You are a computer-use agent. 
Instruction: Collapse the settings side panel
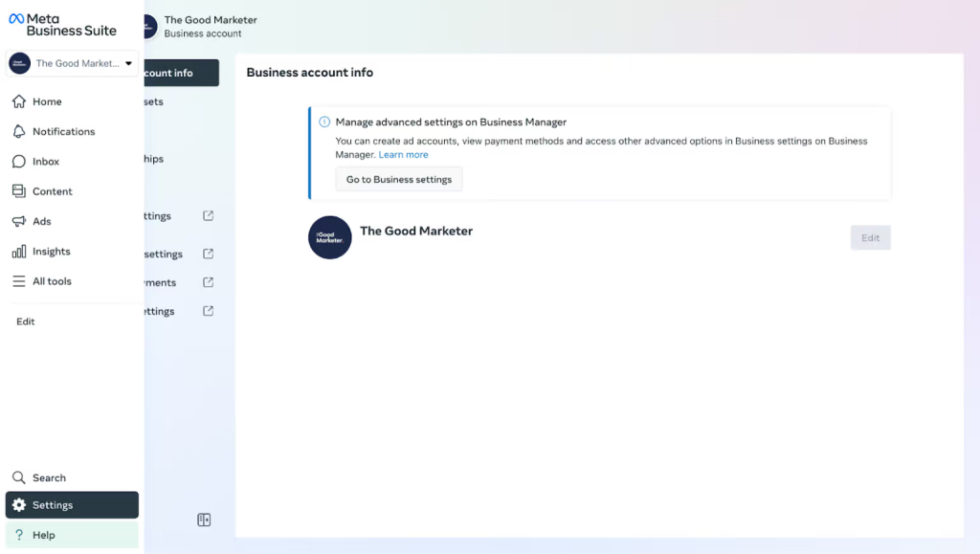click(x=204, y=520)
